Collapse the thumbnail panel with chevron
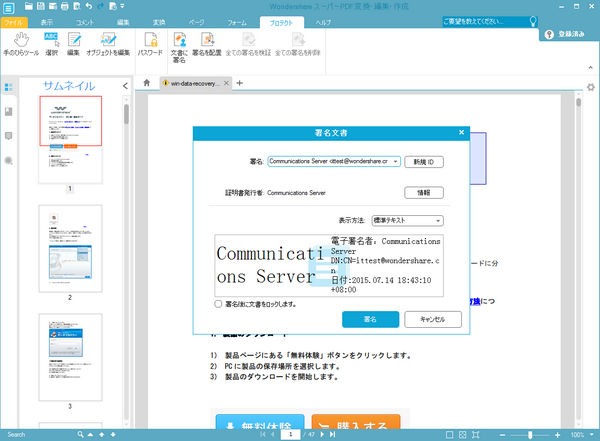Viewport: 600px width, 441px height. click(x=125, y=86)
